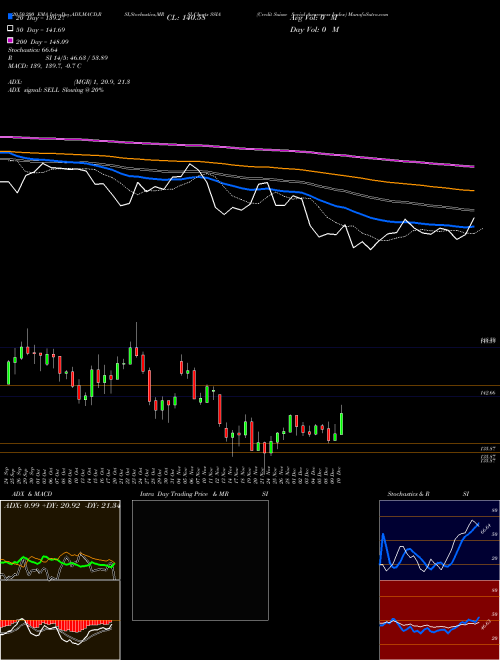Screen dimensions: 500x660
Task: Click the 'ADX: 0.99 +DY: 20.92 -DY: 21.34' header
Action: tap(62, 505)
